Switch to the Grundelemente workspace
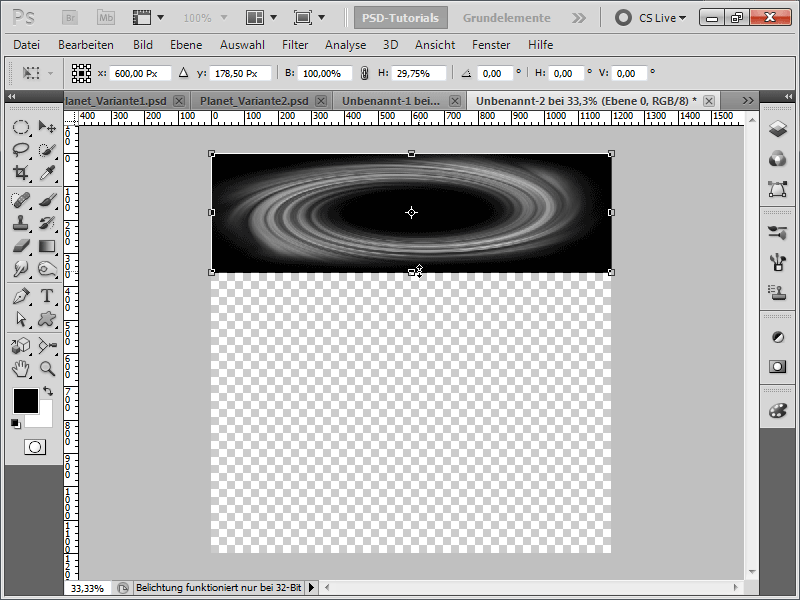Screen dimensions: 800x600 coord(507,18)
